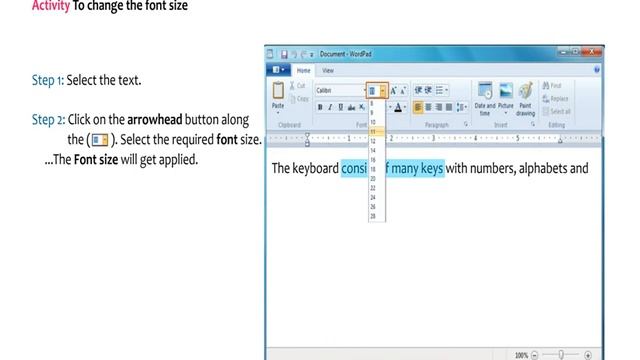Toggle Subscript formatting
The height and width of the screenshot is (360, 640).
coord(362,107)
